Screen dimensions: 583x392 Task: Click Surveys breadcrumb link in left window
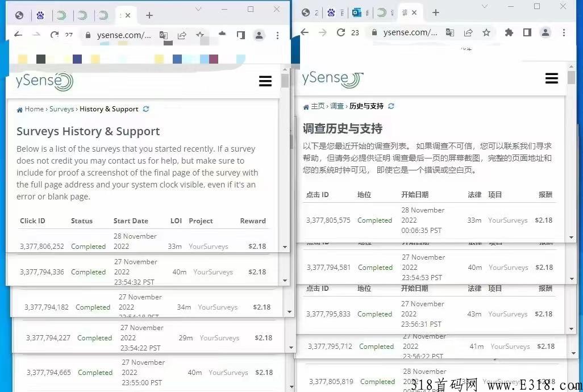coord(62,109)
